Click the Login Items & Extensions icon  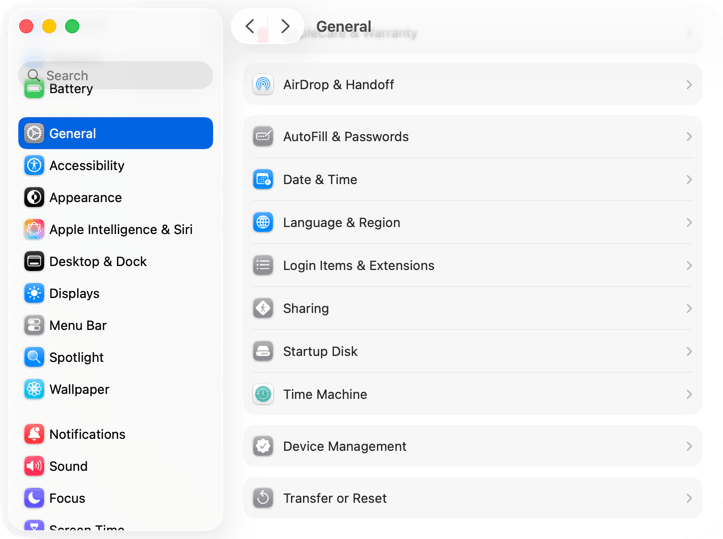263,265
